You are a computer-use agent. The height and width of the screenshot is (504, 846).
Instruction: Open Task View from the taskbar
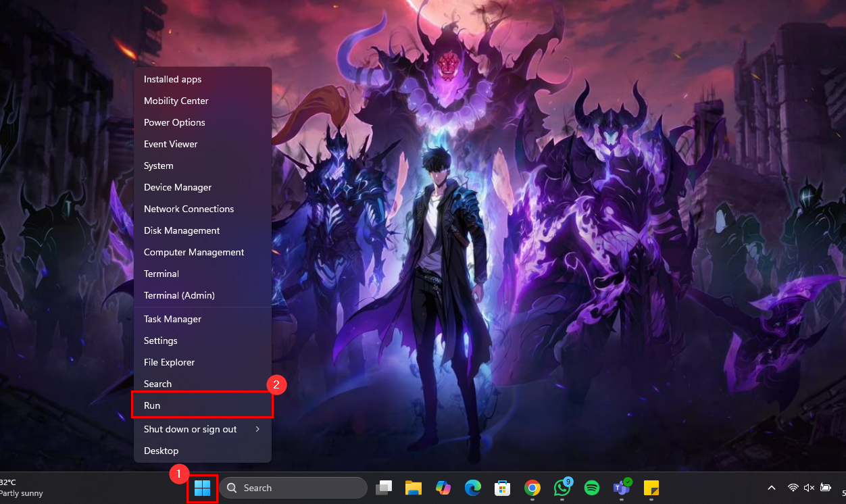(x=384, y=488)
